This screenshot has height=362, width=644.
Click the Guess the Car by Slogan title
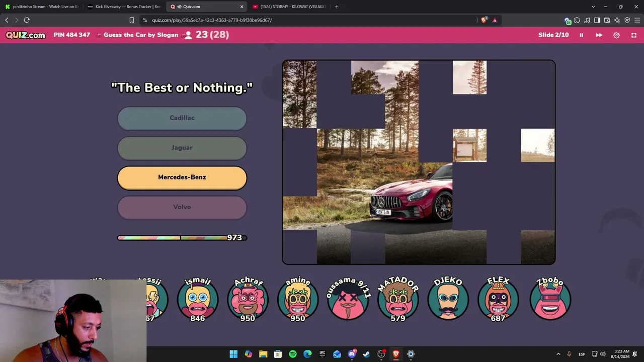[x=141, y=35]
